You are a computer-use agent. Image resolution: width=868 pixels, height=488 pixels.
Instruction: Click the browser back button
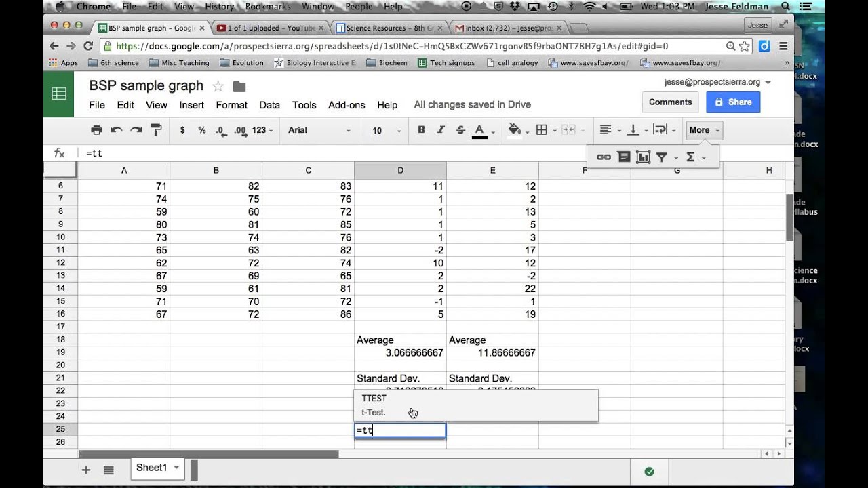pyautogui.click(x=54, y=46)
